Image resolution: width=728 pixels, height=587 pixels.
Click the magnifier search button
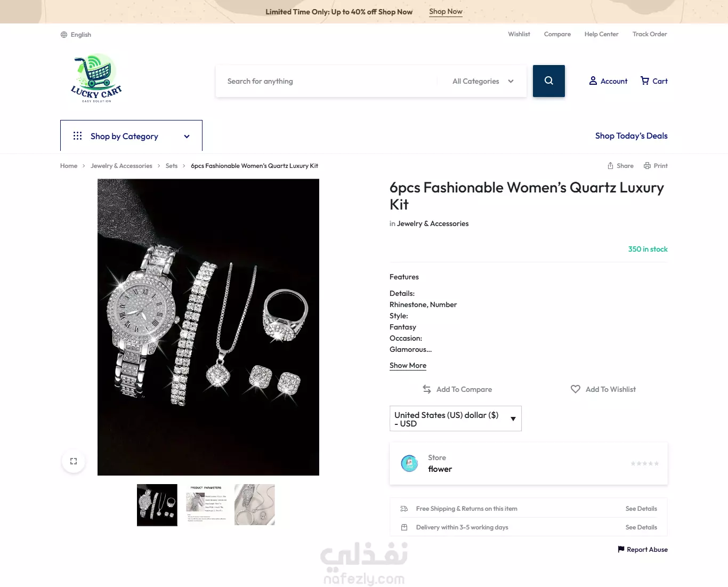pyautogui.click(x=548, y=81)
